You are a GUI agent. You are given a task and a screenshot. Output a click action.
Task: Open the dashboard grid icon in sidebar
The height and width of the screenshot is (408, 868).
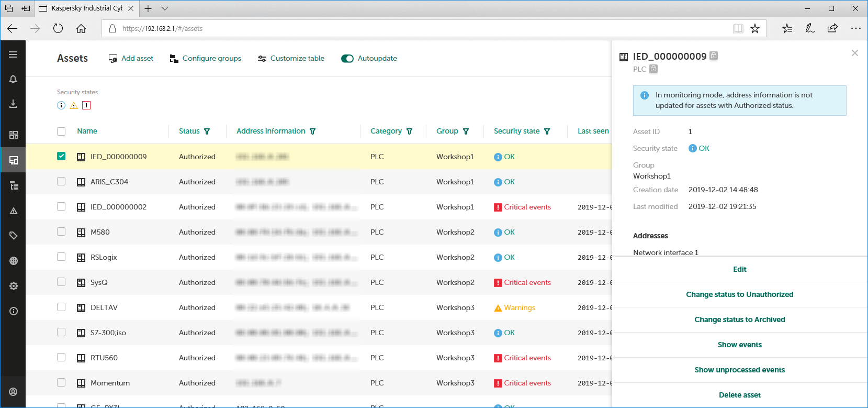tap(13, 135)
